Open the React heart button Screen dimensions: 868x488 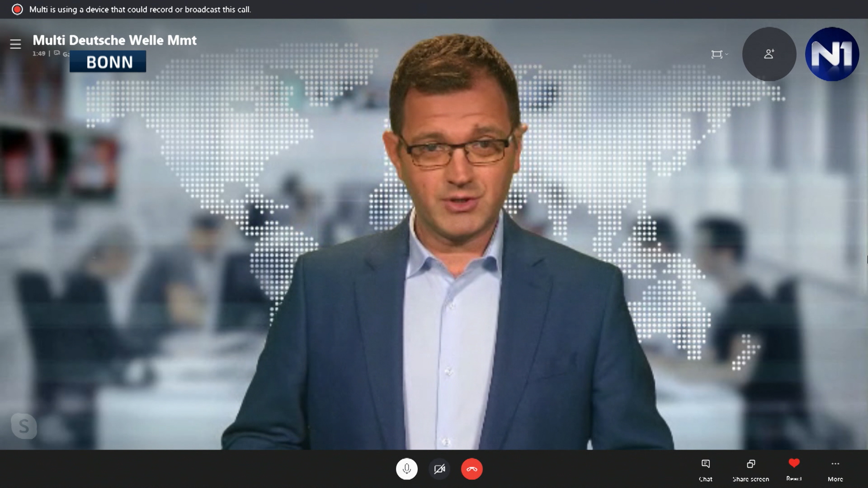point(794,469)
